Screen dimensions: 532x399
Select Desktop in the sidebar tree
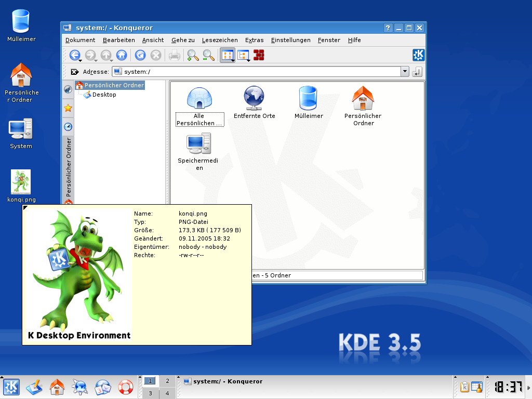click(100, 95)
